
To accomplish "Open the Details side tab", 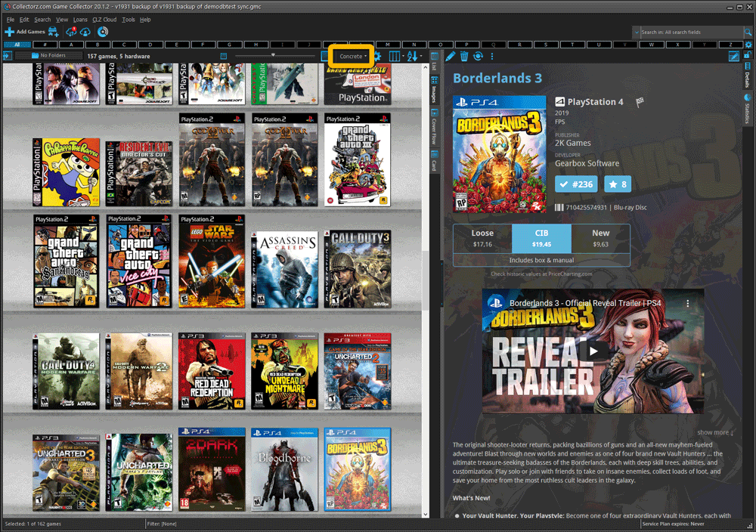I will point(748,76).
